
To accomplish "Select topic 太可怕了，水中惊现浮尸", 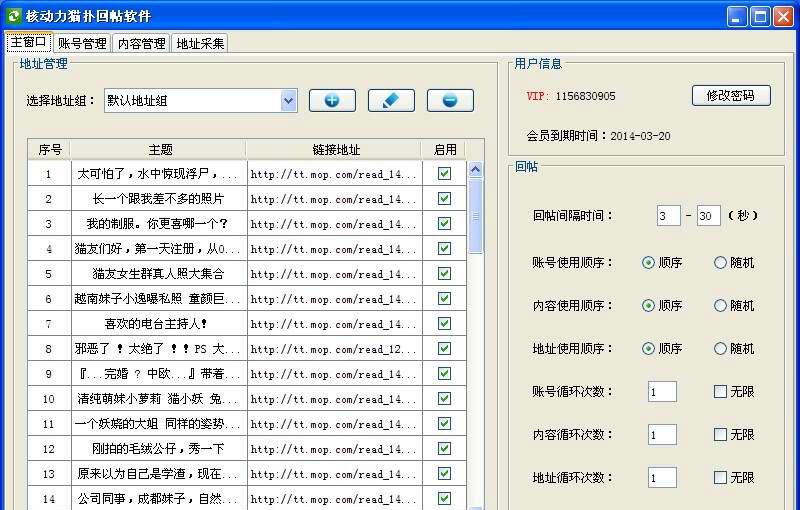I will [157, 174].
